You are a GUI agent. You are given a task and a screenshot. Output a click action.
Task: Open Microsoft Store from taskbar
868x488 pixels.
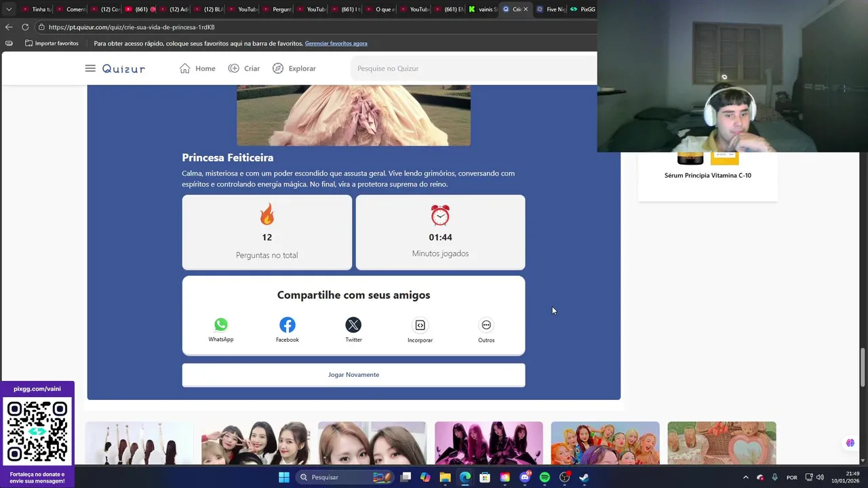point(485,477)
